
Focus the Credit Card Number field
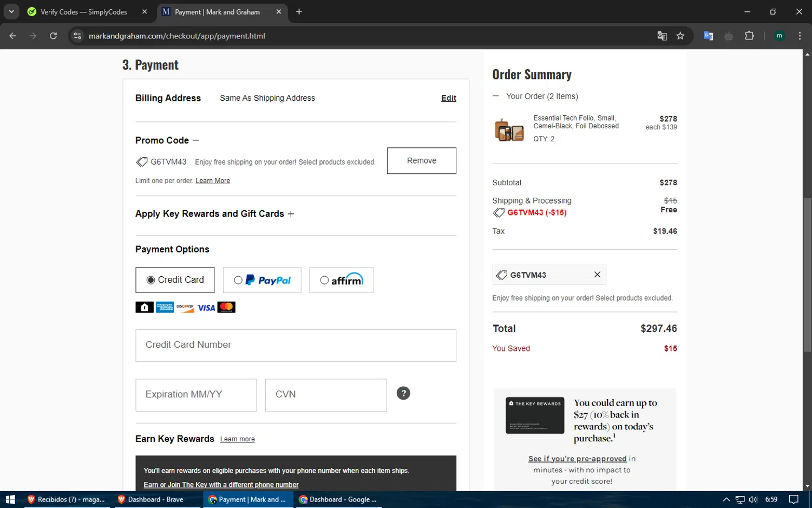pos(296,346)
